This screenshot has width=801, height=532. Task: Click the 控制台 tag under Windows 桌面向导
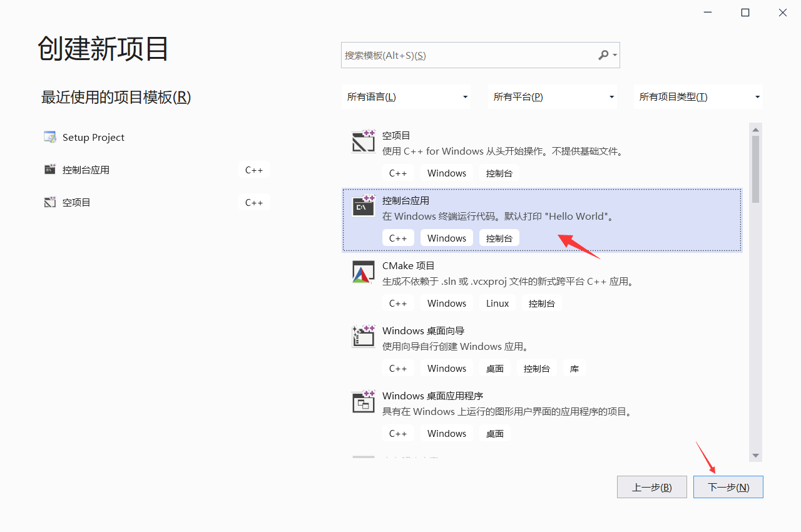coord(537,368)
